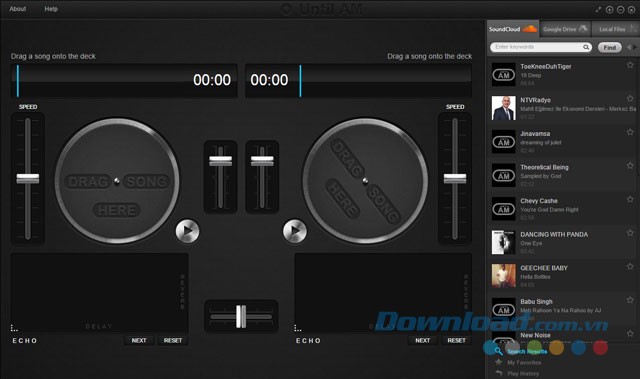Image resolution: width=640 pixels, height=379 pixels.
Task: Click the Enter keywords search field
Action: click(x=541, y=47)
